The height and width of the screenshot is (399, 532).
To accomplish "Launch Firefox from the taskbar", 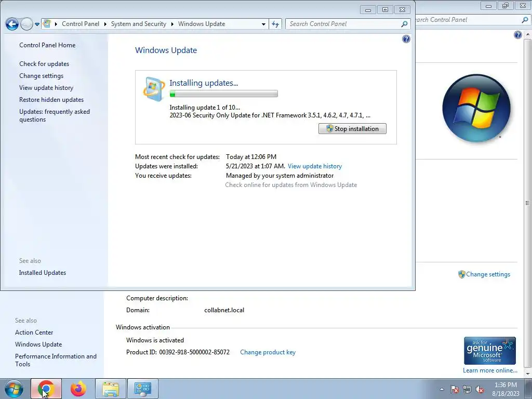I will pyautogui.click(x=78, y=389).
